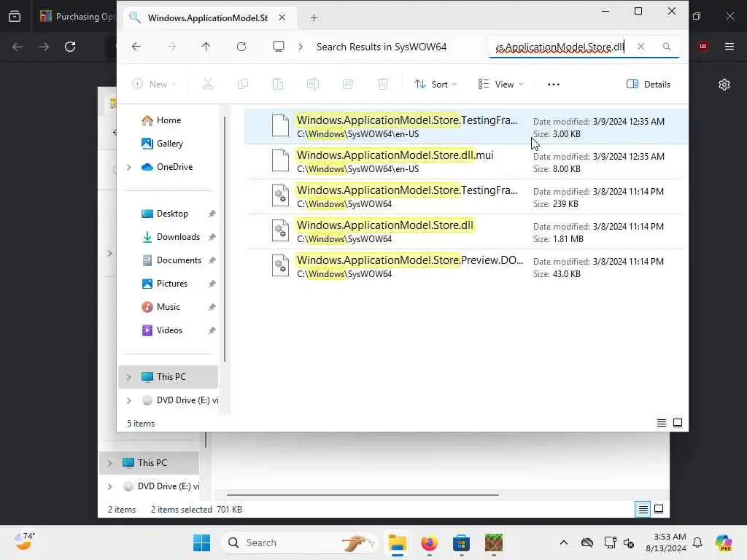Screen dimensions: 747x560
Task: Open the New item dropdown
Action: pos(154,85)
